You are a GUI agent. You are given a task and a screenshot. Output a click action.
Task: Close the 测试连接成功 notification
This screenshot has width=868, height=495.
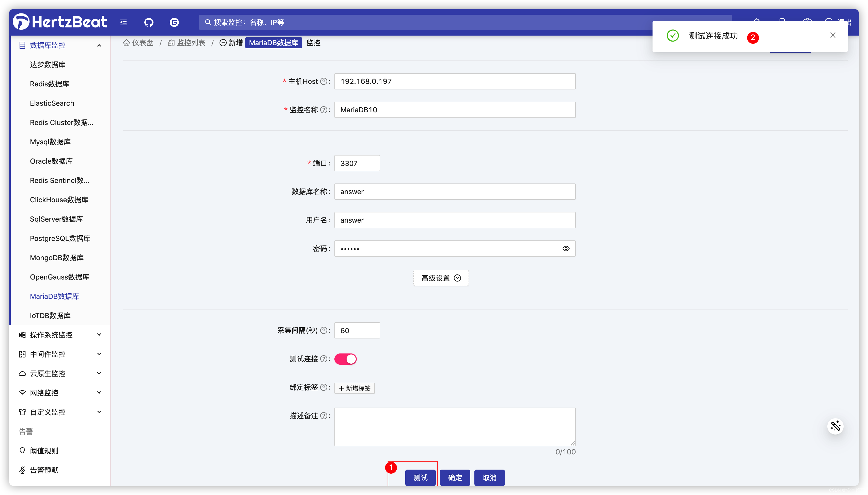point(833,35)
